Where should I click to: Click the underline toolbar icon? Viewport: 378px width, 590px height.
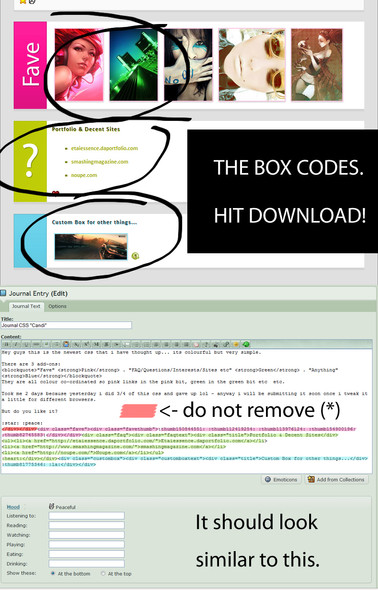pyautogui.click(x=26, y=344)
